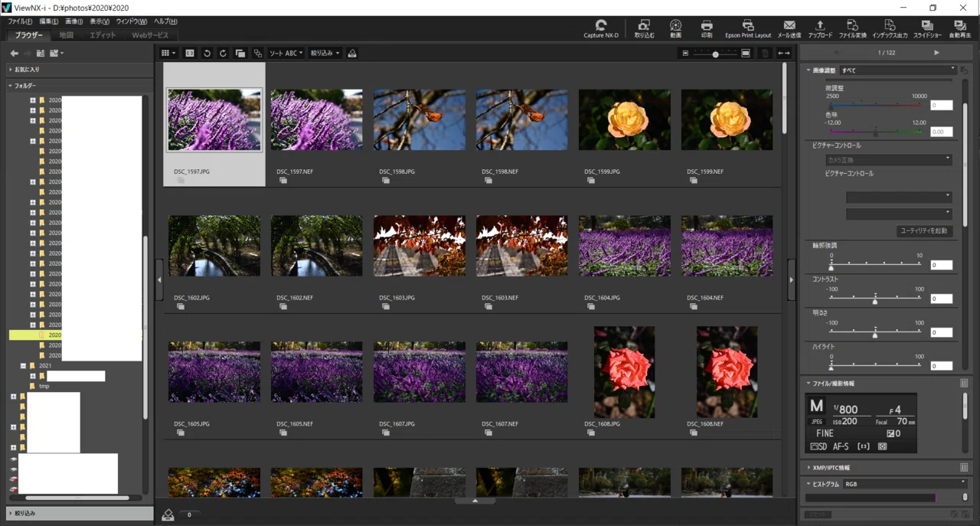Viewport: 980px width, 526px height.
Task: Start the スライドショー slideshow
Action: pyautogui.click(x=927, y=29)
